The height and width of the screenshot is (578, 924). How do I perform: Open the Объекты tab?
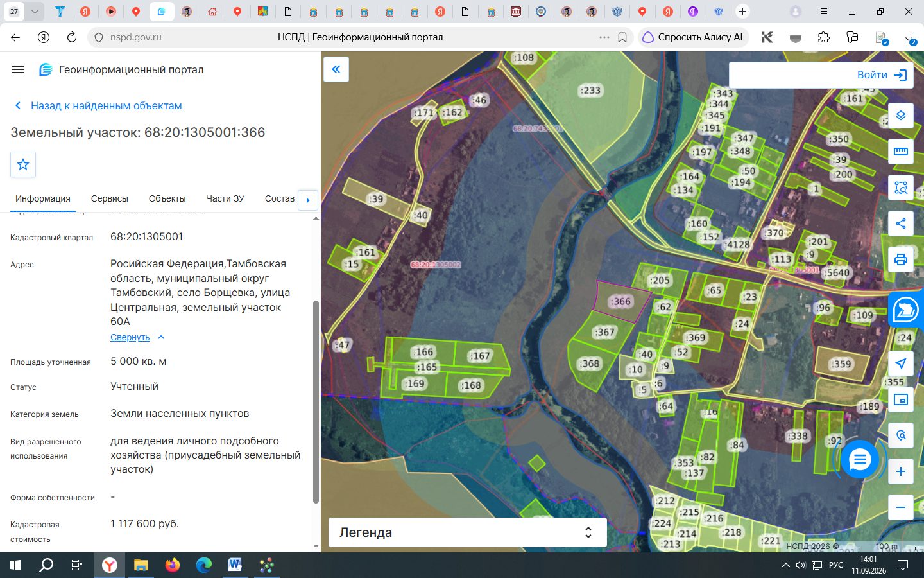pos(167,198)
